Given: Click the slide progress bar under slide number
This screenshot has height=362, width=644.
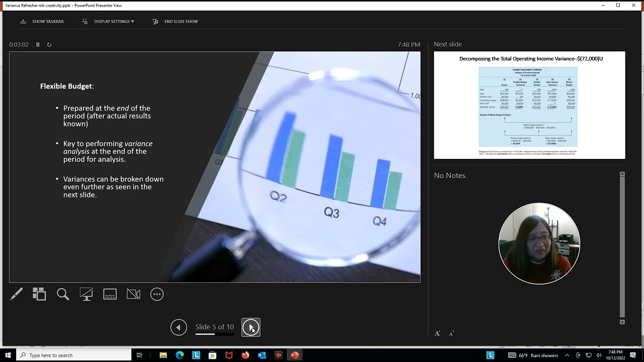Looking at the screenshot, I should [x=214, y=334].
